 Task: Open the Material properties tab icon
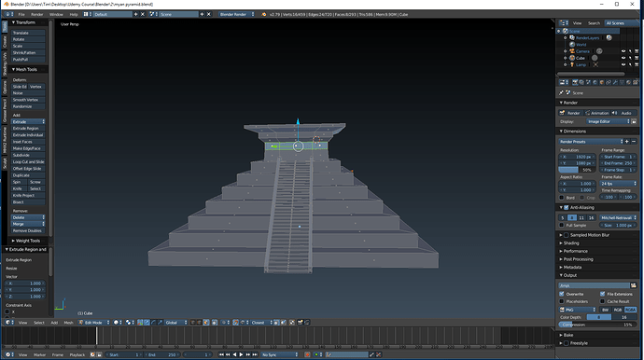(x=628, y=82)
